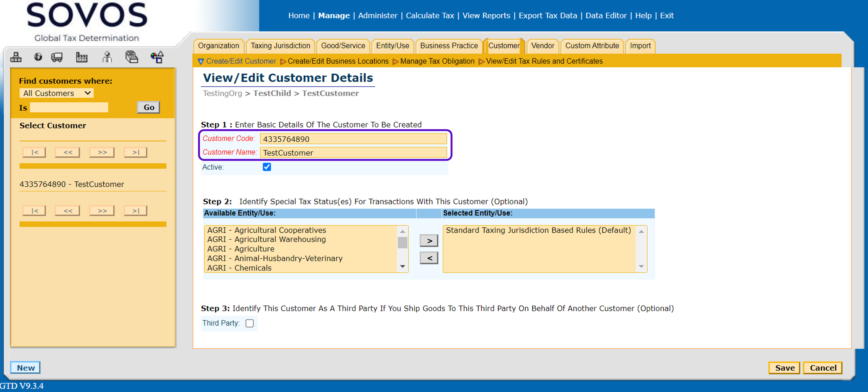Click the colored shapes icon
868x392 pixels.
[x=157, y=57]
